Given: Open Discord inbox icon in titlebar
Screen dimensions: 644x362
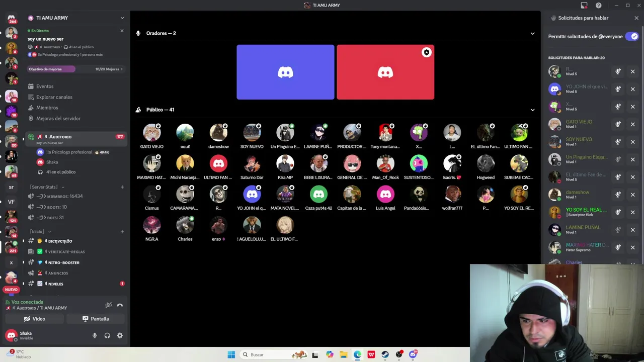Looking at the screenshot, I should tap(584, 6).
